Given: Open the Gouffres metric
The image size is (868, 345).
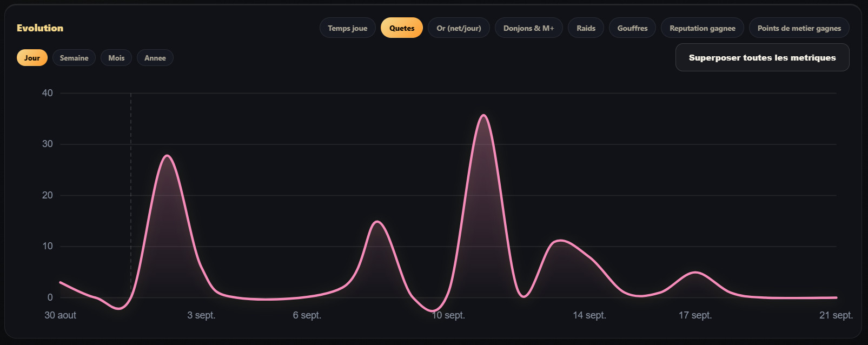Looking at the screenshot, I should (x=632, y=28).
